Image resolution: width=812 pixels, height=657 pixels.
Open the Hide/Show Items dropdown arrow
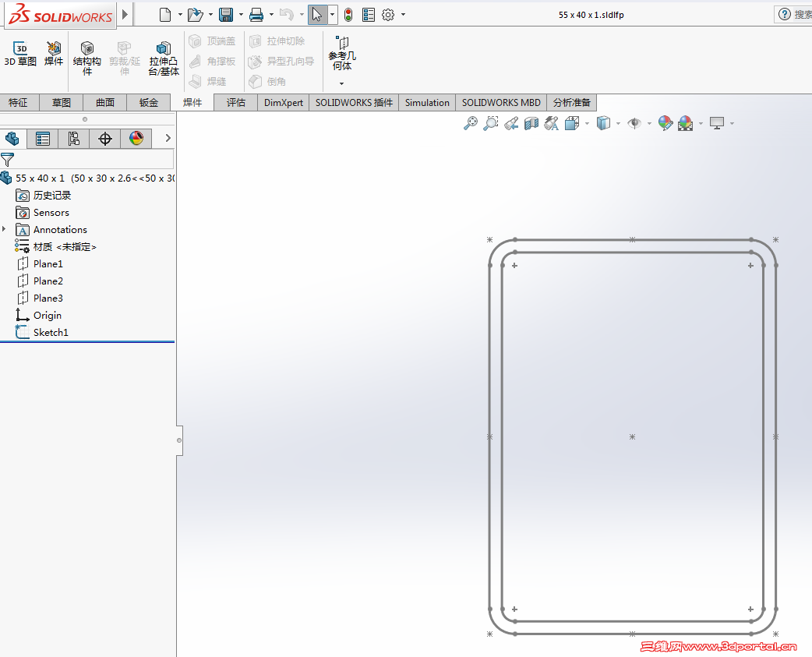tap(649, 123)
